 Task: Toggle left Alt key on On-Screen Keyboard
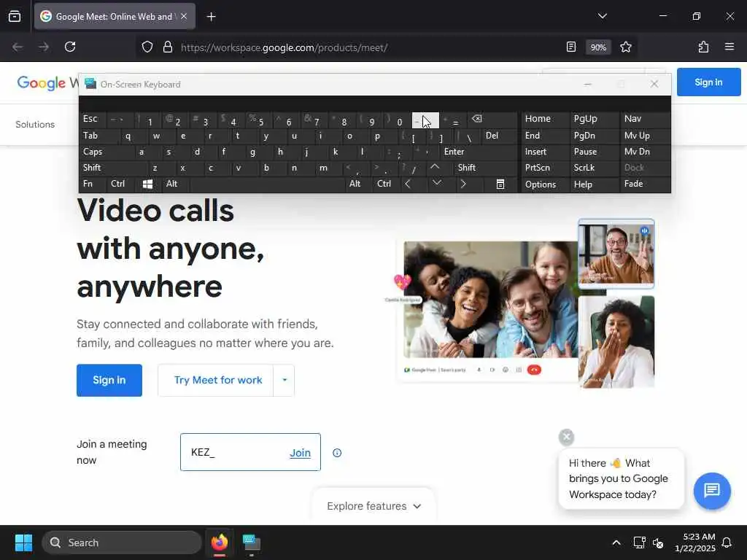pos(175,184)
